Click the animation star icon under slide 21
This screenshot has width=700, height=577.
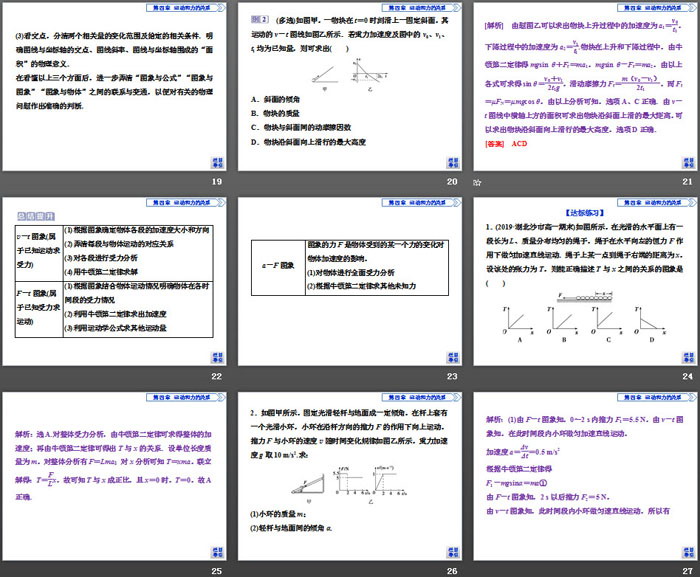[477, 182]
